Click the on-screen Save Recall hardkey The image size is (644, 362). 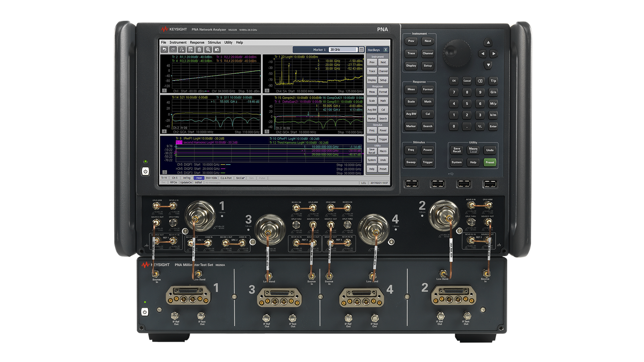coord(372,151)
